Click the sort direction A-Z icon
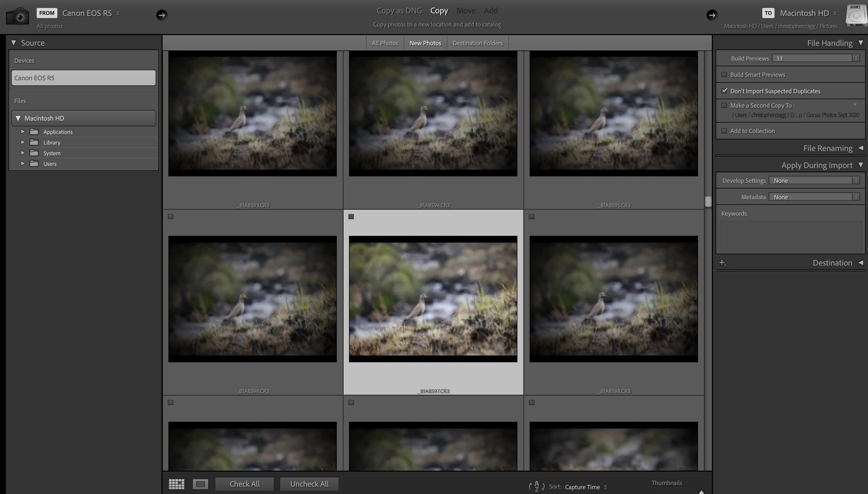Viewport: 868px width, 494px height. tap(536, 486)
